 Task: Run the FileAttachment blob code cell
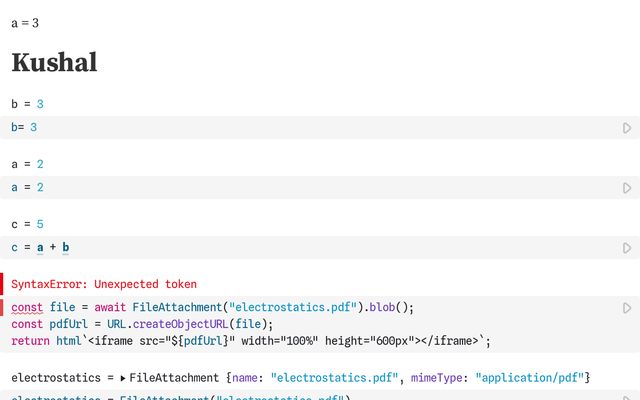click(x=627, y=308)
